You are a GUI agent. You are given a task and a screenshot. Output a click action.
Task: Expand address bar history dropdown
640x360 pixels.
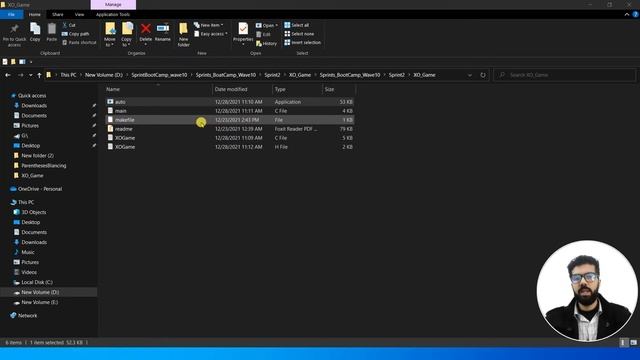coord(470,75)
